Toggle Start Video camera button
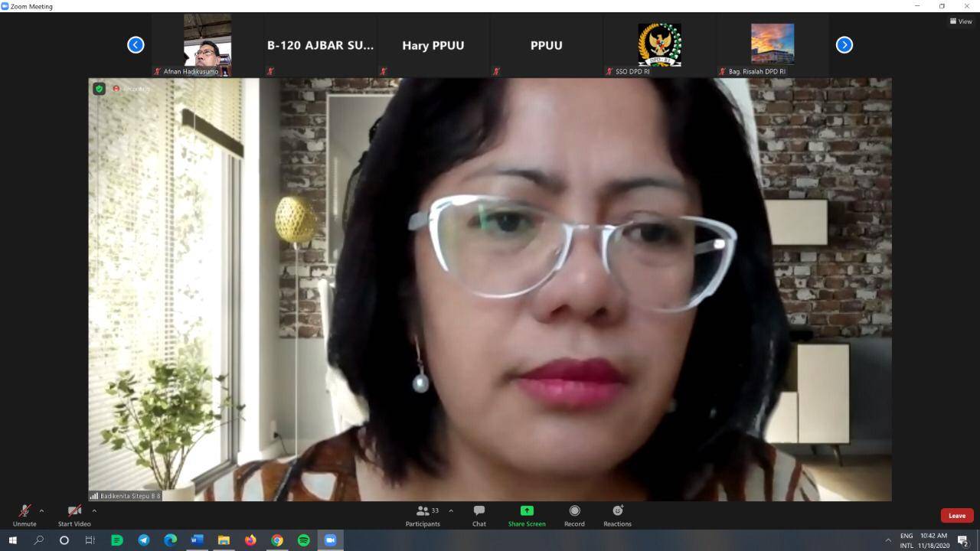980x551 pixels. [x=74, y=511]
